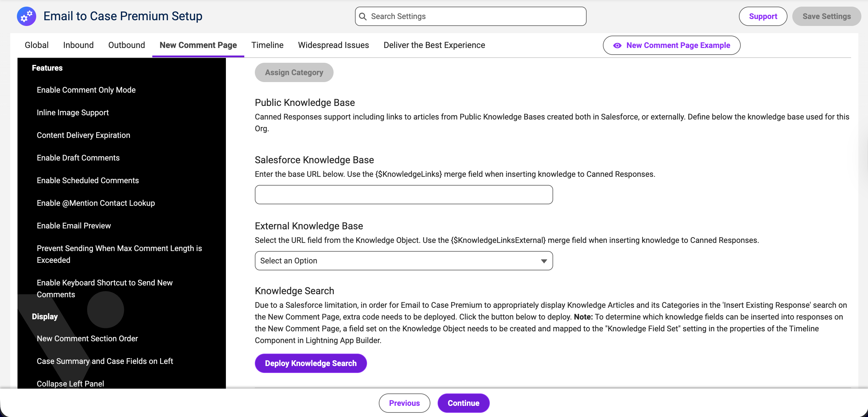Click the Public Knowledge Base heading
The image size is (868, 417).
pyautogui.click(x=305, y=103)
